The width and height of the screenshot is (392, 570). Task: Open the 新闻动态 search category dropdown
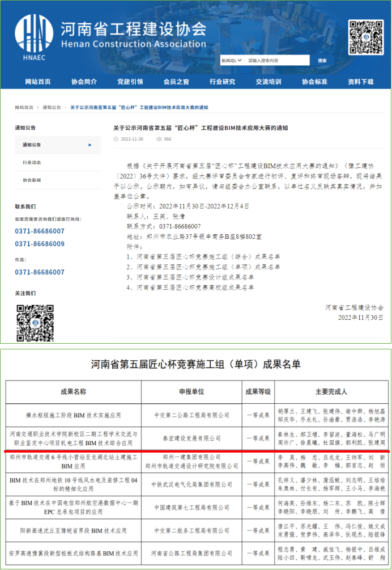(232, 60)
